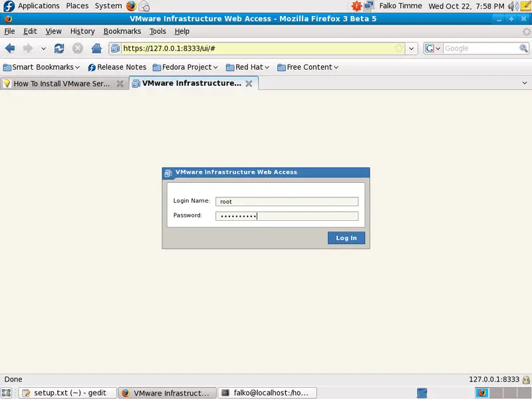532x399 pixels.
Task: Expand the Smart Bookmarks folder
Action: [x=41, y=67]
